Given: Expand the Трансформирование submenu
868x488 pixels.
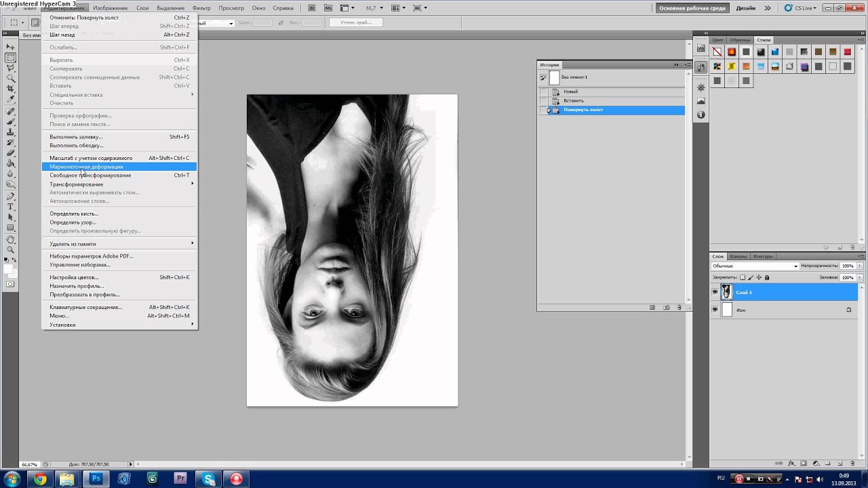Looking at the screenshot, I should point(119,184).
